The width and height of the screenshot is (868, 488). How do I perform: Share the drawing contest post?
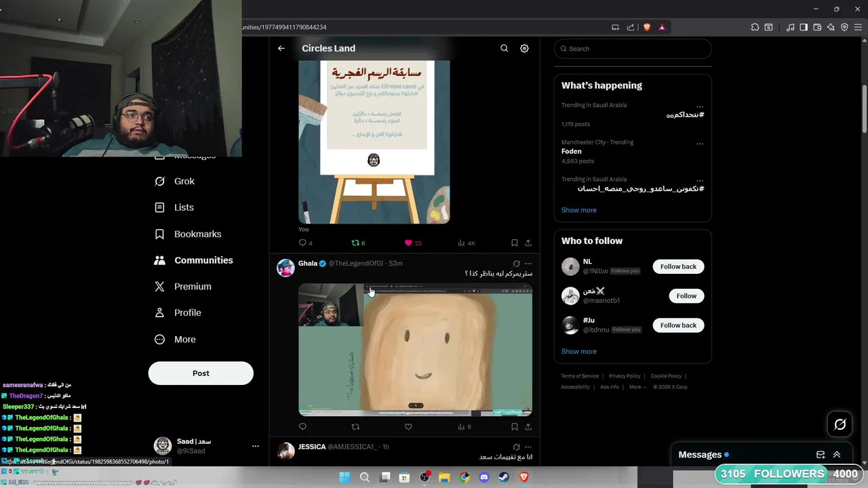tap(528, 243)
